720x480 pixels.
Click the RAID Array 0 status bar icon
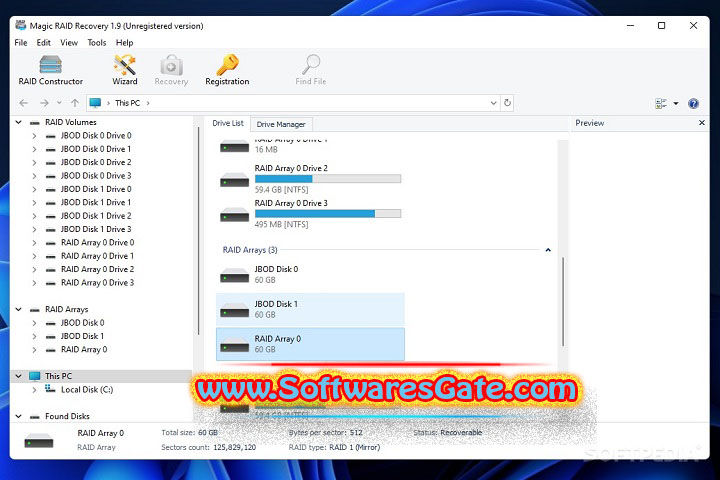(39, 441)
